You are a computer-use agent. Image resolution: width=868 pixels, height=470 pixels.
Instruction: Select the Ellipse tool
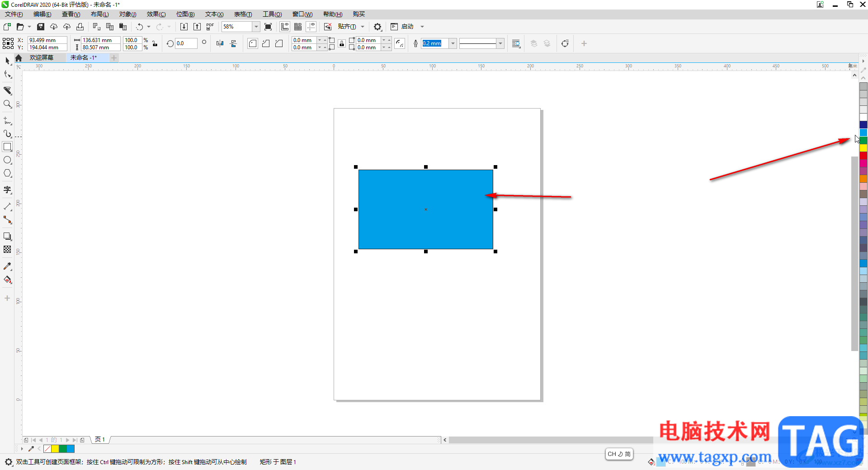click(7, 160)
